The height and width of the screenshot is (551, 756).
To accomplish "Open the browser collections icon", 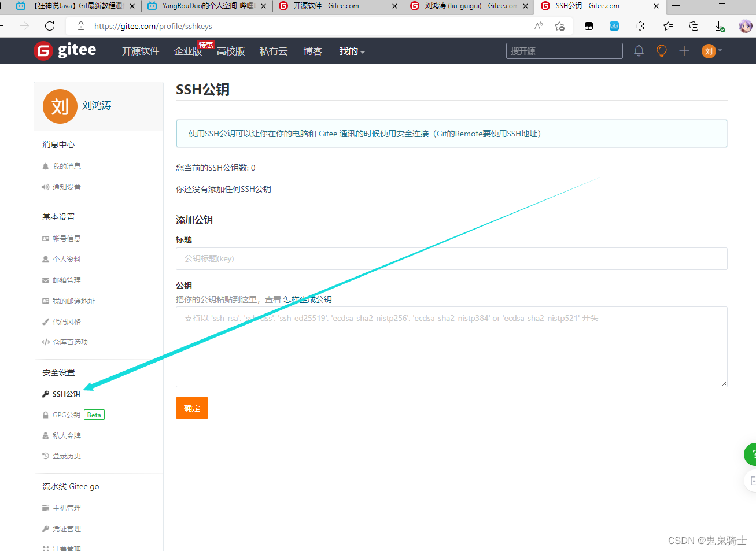I will [694, 26].
